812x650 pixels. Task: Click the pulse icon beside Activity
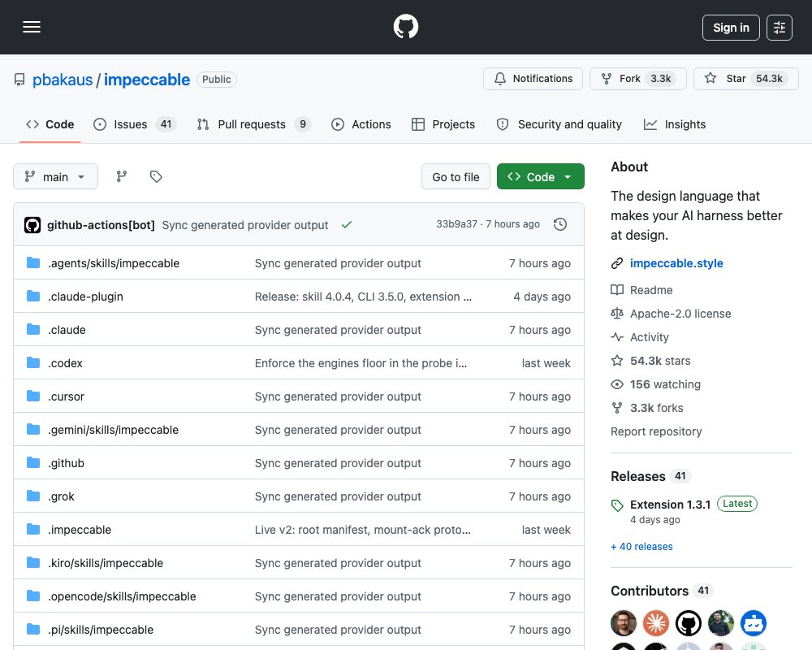pos(617,337)
